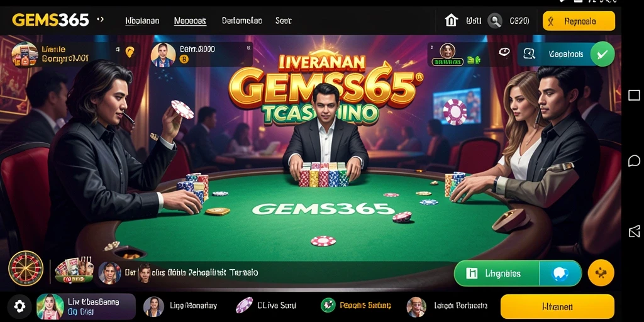Click the purple poker chip icon beside CLive Saul
Image resolution: width=644 pixels, height=322 pixels.
coord(245,306)
